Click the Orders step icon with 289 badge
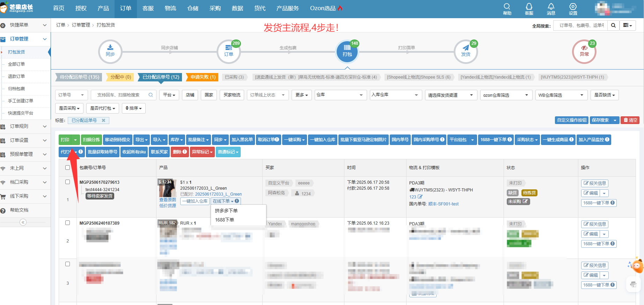The height and width of the screenshot is (305, 644). (x=228, y=51)
